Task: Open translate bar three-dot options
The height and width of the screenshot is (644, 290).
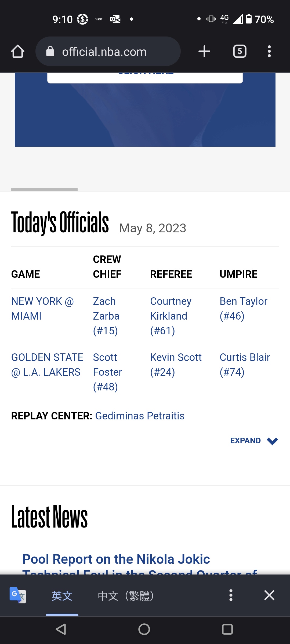Action: 231,595
